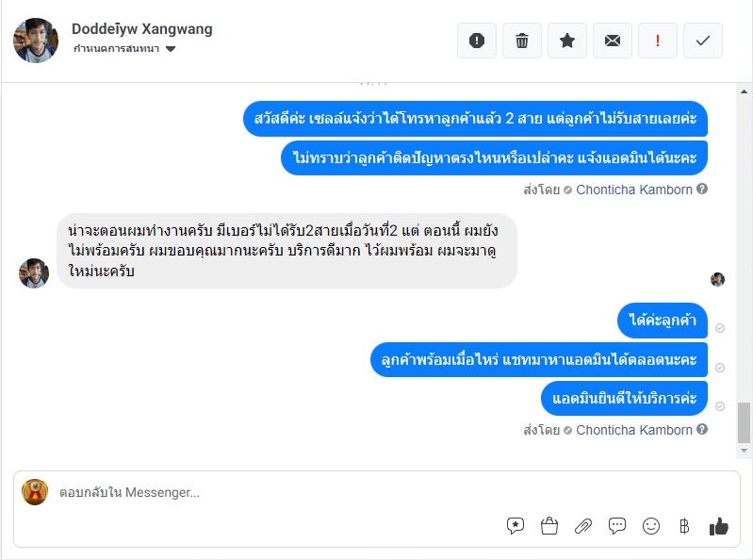Flag conversation with red exclamation icon
Screen dimensions: 753x560
click(x=658, y=41)
